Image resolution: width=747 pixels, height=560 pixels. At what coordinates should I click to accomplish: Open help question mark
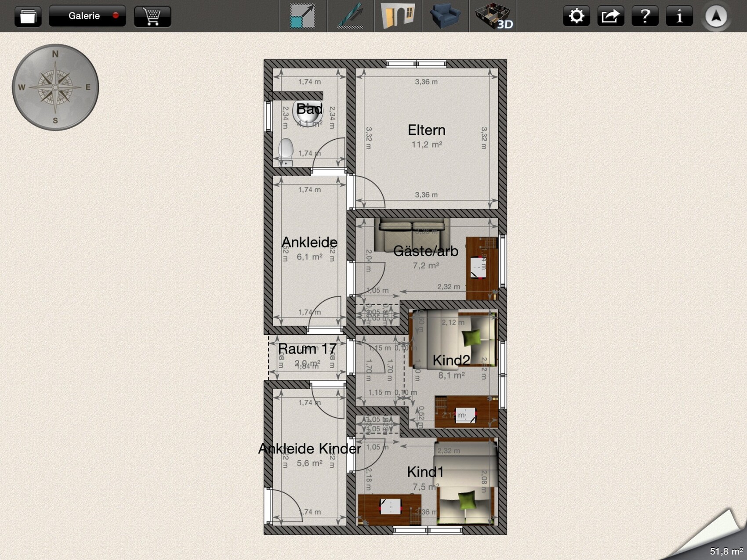click(x=645, y=16)
